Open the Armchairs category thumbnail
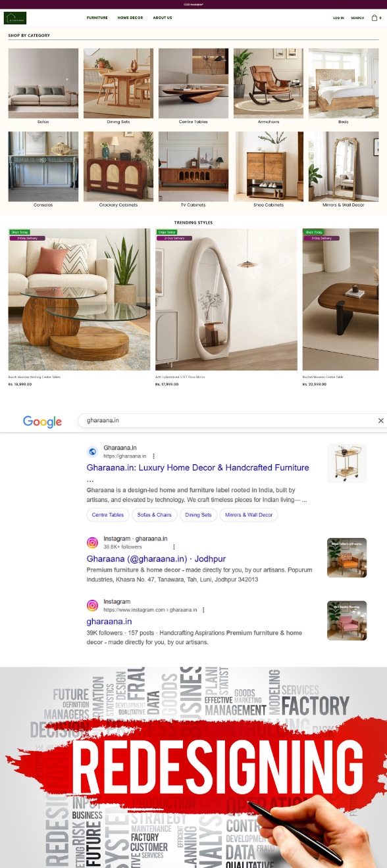387x868 pixels. pos(269,83)
